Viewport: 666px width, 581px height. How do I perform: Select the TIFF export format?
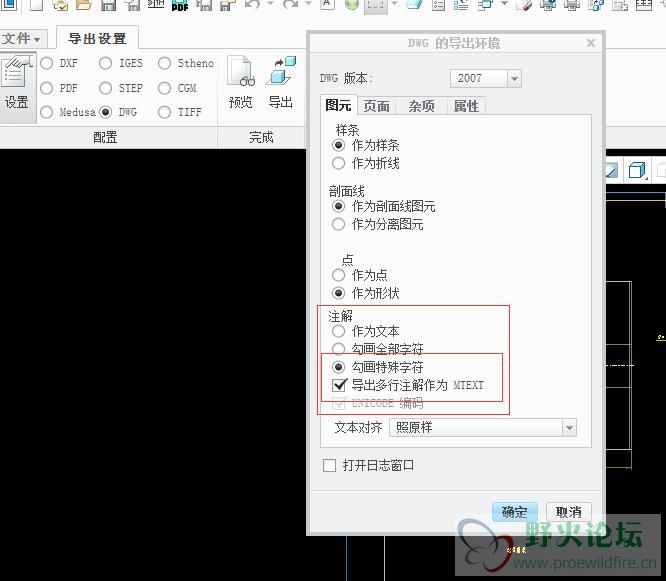click(x=164, y=112)
